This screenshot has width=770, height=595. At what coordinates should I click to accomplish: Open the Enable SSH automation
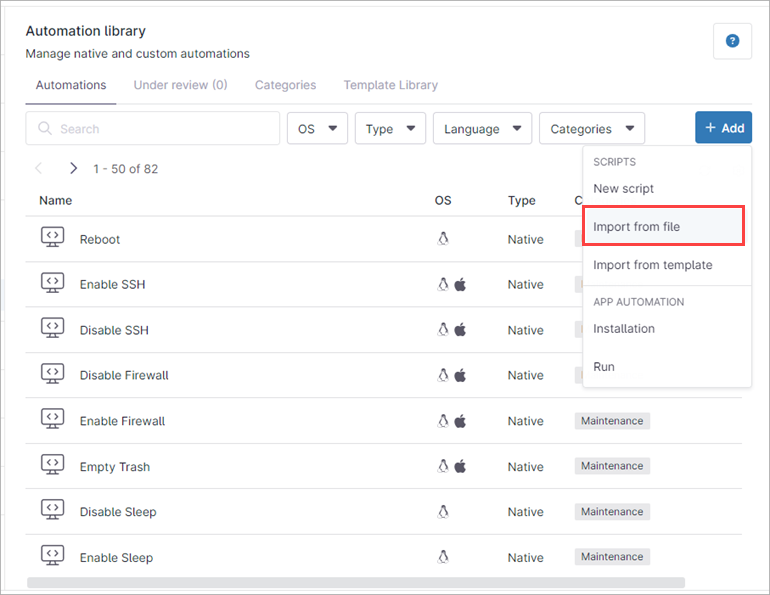pyautogui.click(x=112, y=284)
